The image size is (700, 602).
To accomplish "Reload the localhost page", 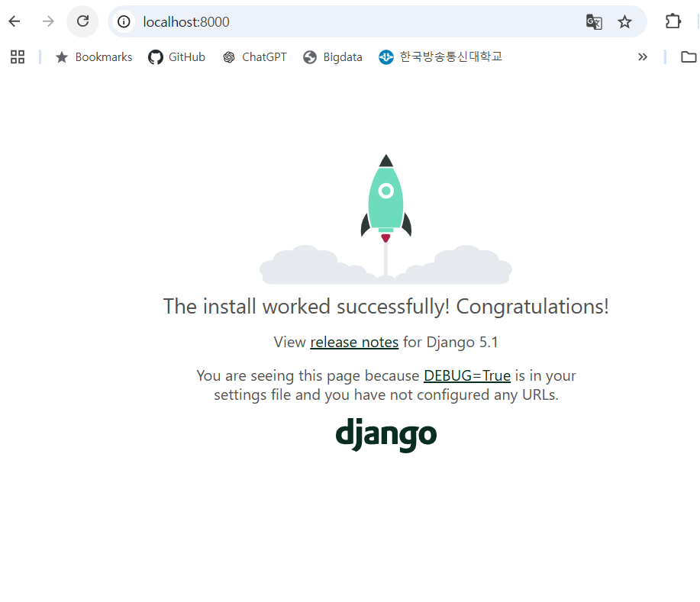I will 82,21.
